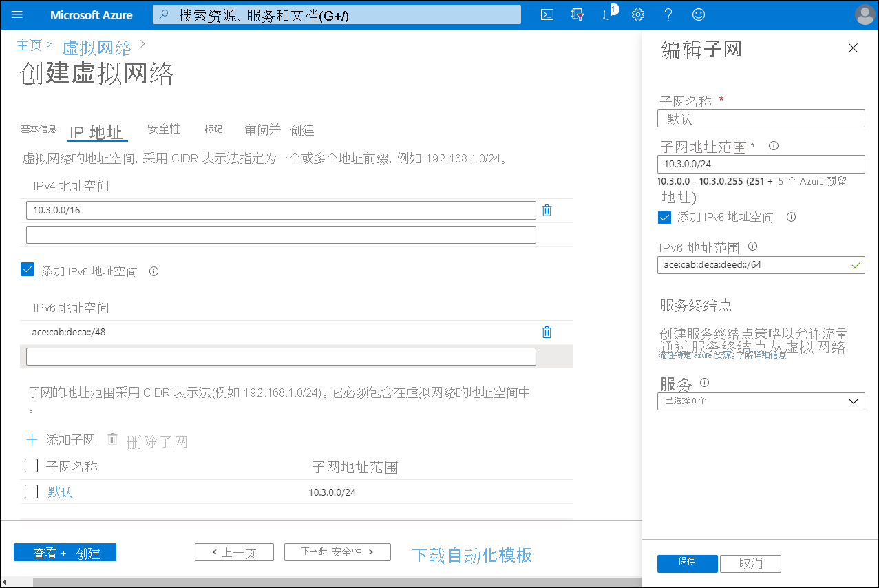Check the 默认 subnet row checkbox

[31, 491]
